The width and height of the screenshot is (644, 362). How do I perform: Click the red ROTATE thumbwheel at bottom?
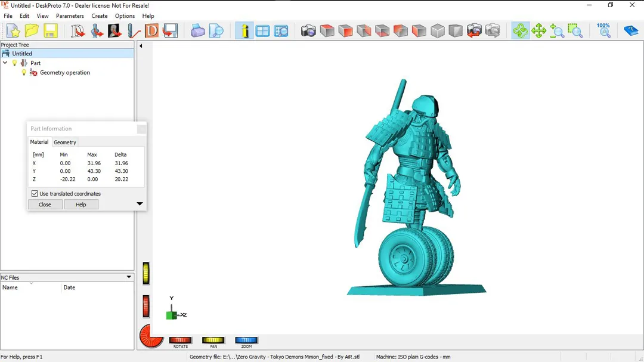[180, 340]
